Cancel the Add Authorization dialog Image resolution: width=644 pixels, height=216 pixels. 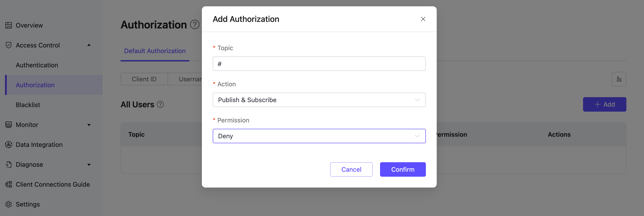pos(351,169)
